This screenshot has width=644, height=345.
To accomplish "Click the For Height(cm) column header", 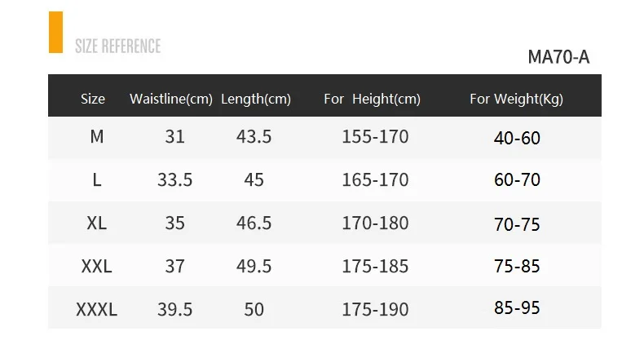I will pyautogui.click(x=372, y=99).
